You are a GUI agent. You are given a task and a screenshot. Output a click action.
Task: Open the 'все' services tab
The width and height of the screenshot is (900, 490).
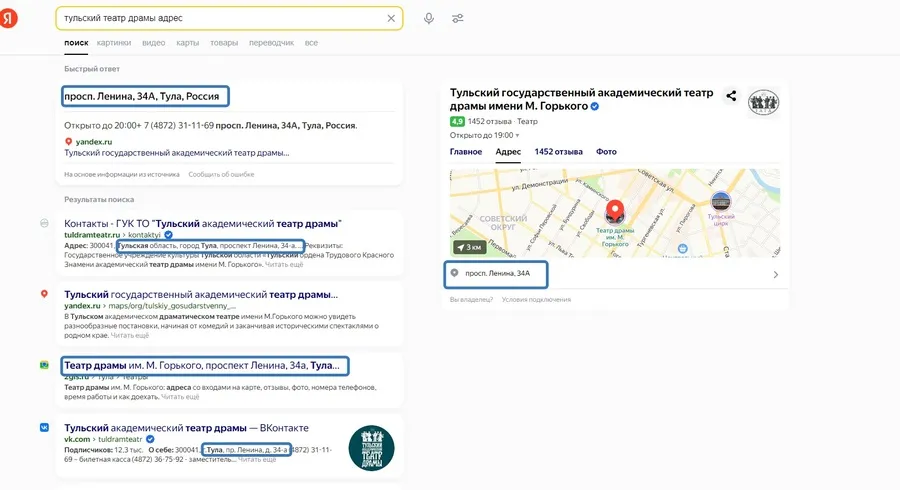[x=311, y=42]
